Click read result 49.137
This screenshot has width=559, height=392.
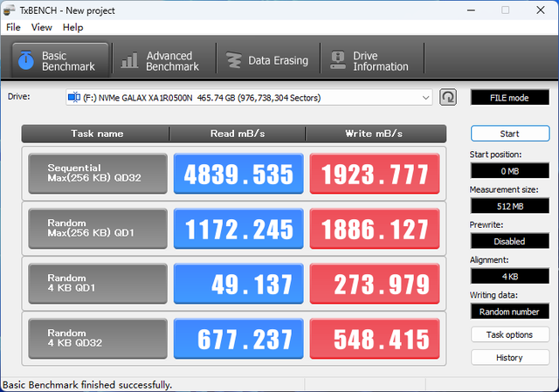(238, 284)
